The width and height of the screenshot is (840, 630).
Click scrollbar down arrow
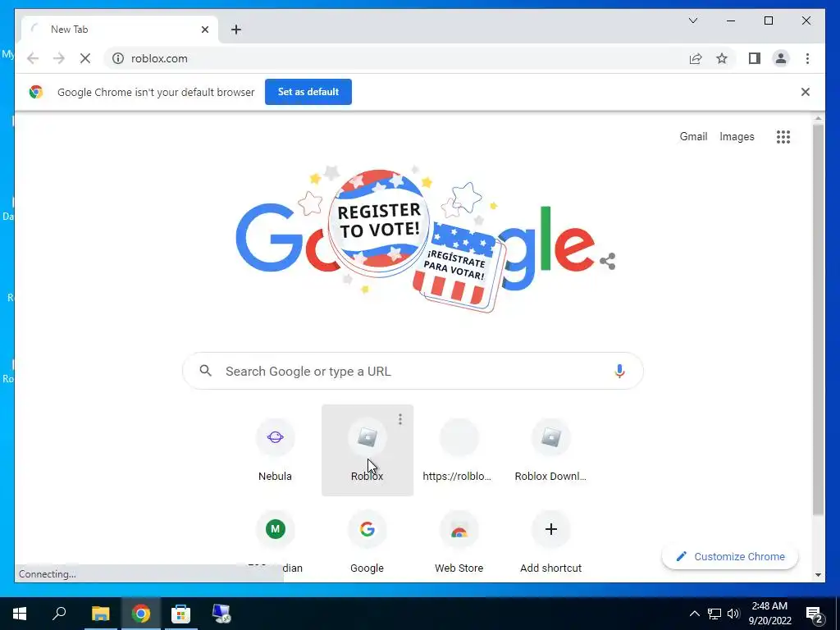[818, 575]
